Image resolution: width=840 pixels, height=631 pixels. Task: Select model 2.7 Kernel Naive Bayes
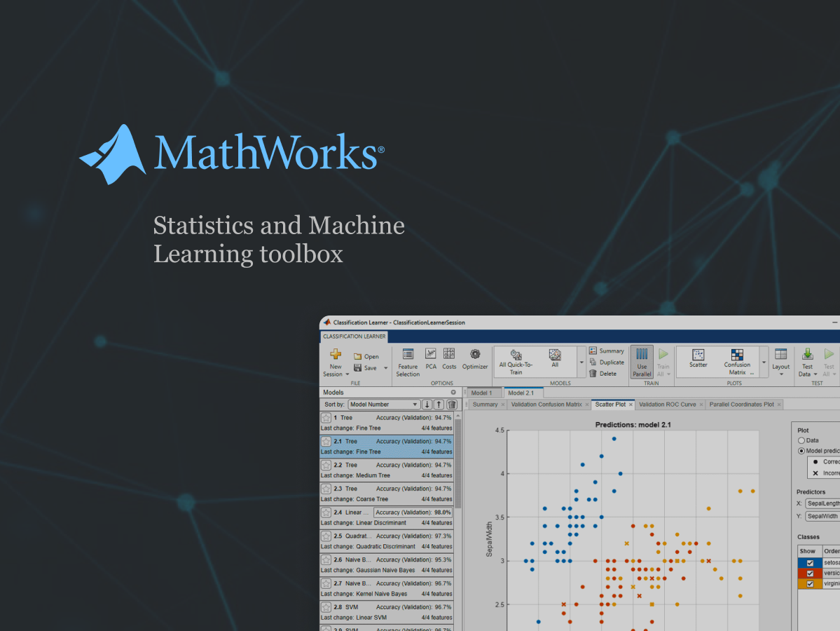387,589
